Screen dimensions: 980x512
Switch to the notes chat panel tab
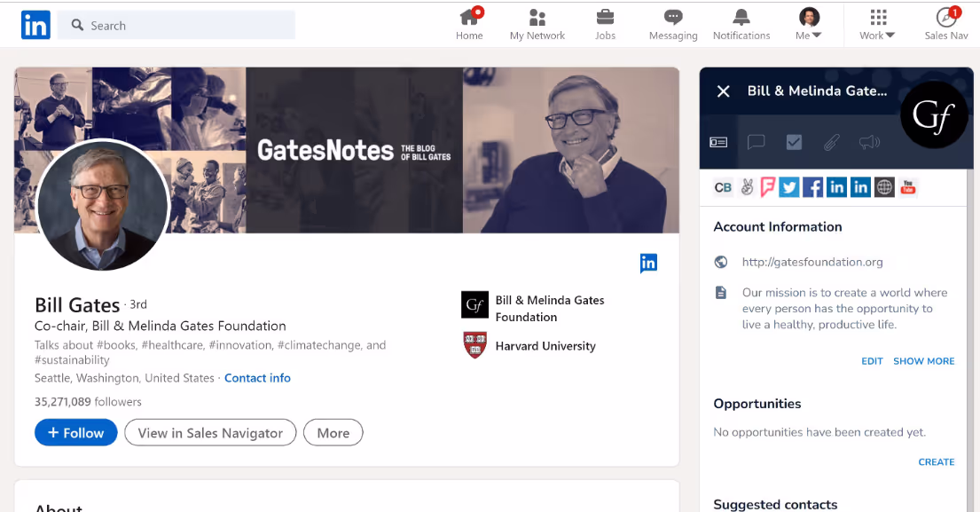point(756,142)
